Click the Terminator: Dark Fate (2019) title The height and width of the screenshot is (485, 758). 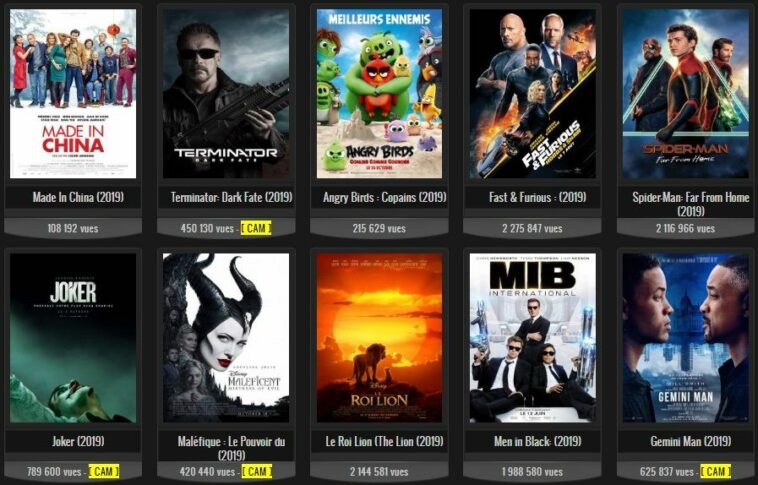231,197
